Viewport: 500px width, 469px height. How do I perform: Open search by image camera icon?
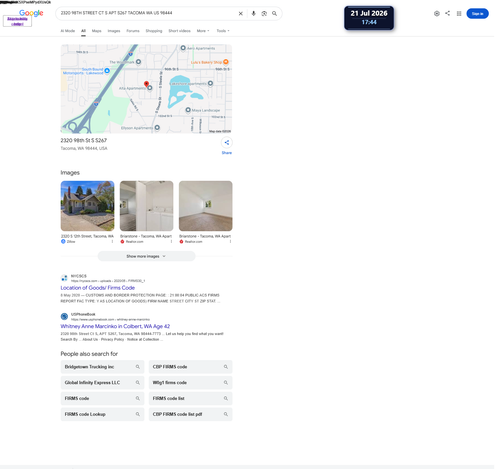click(264, 14)
